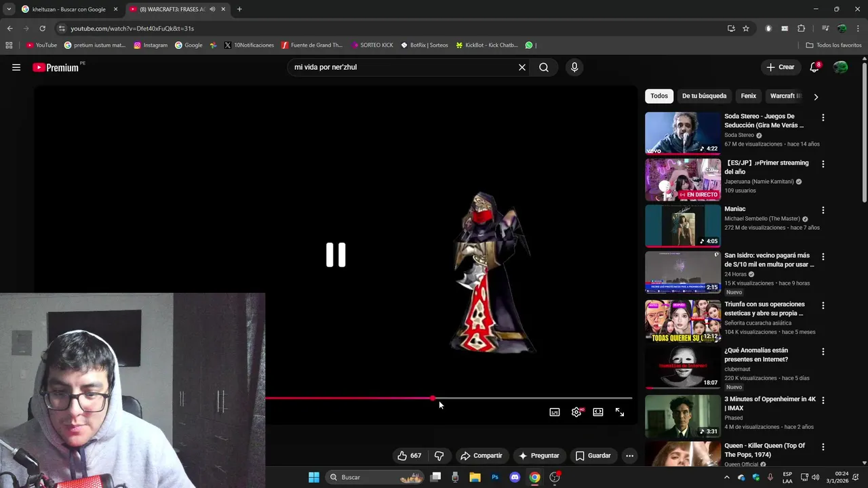868x488 pixels.
Task: Select the Todos filter chip
Action: coord(659,96)
